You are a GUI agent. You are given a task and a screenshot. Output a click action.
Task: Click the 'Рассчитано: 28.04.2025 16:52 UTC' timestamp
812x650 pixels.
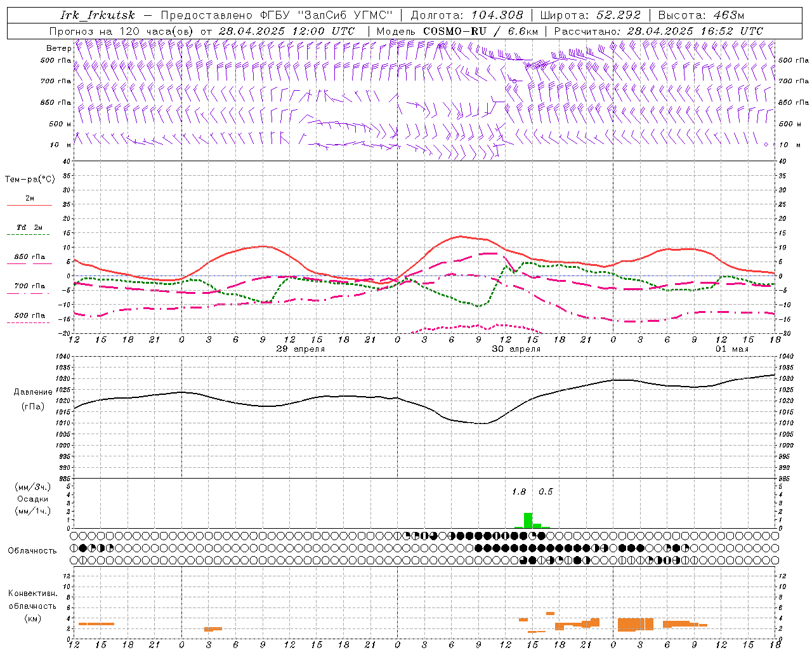(x=658, y=31)
